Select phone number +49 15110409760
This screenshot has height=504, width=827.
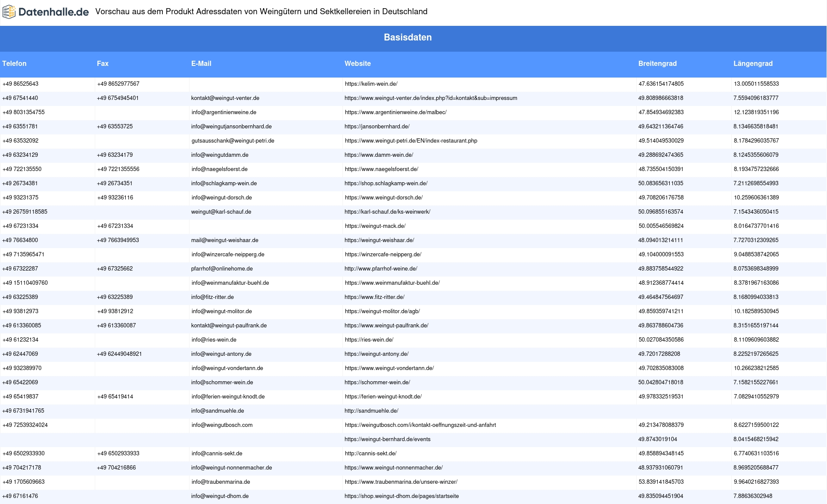click(x=25, y=283)
